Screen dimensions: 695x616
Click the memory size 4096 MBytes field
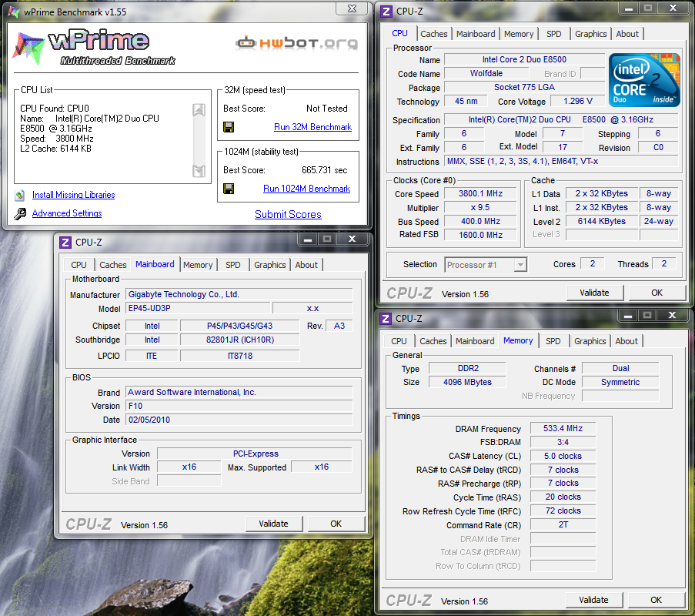coord(467,382)
